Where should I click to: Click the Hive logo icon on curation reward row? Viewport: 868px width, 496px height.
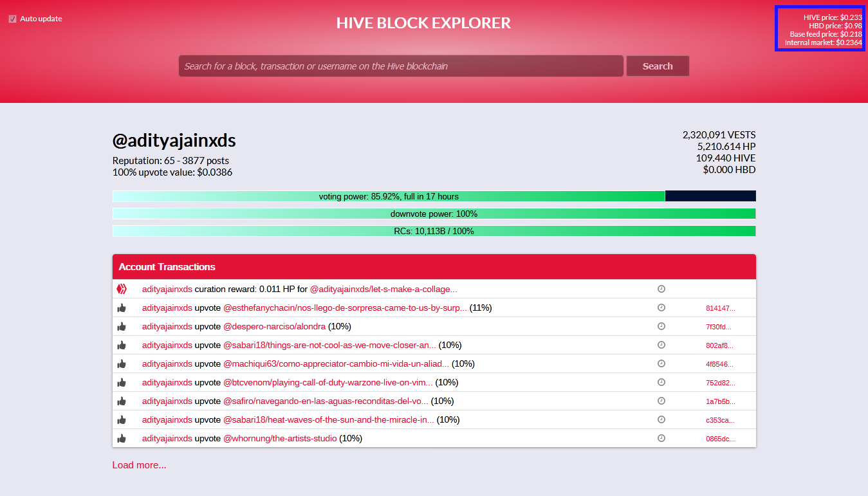point(122,289)
